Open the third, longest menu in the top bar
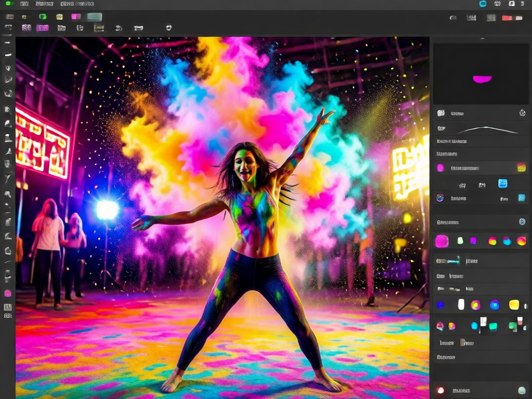 click(77, 4)
